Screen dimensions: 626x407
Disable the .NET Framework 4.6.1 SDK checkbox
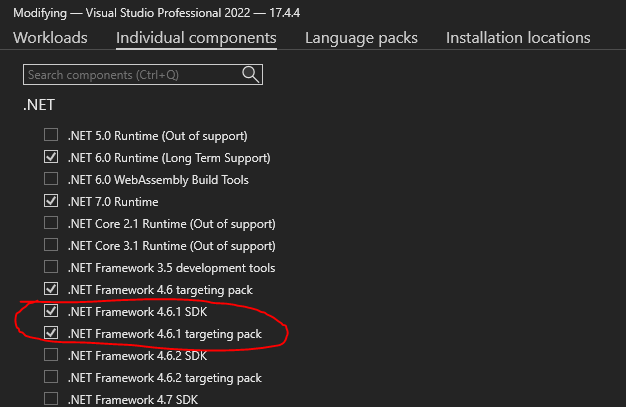51,311
